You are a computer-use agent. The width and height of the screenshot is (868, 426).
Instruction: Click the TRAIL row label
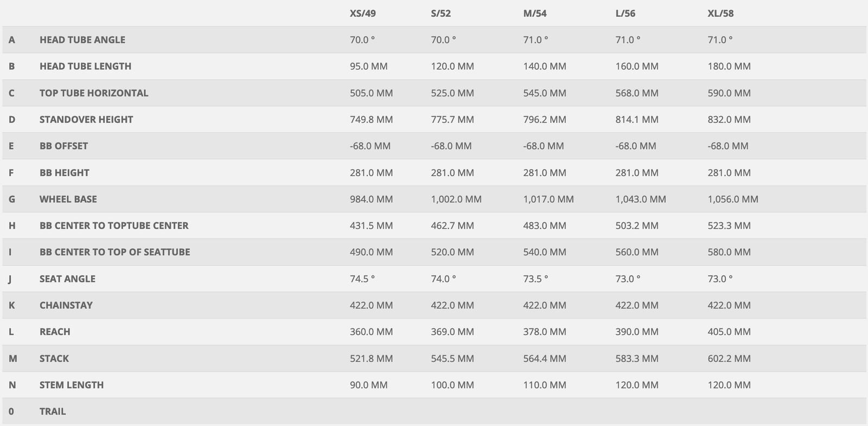52,411
